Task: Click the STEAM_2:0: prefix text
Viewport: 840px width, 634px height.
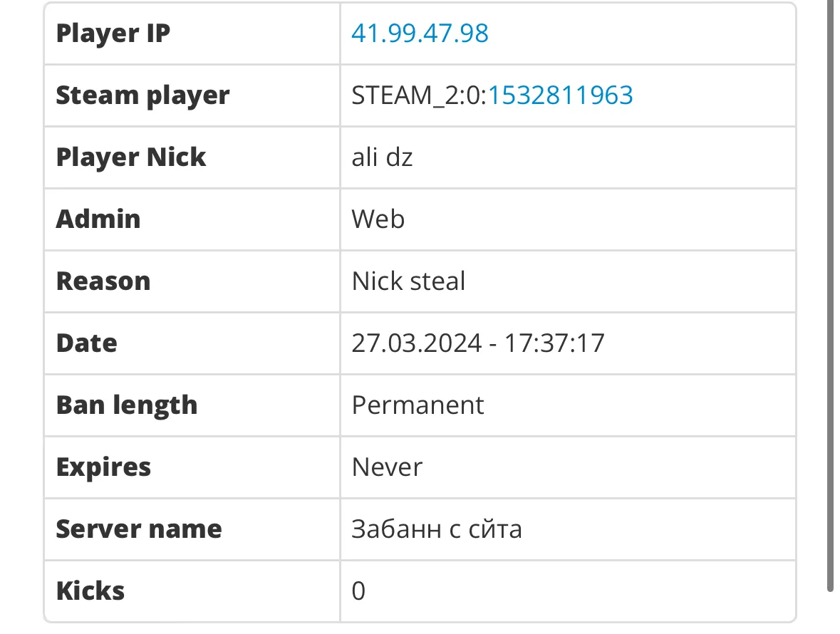Action: pos(420,95)
